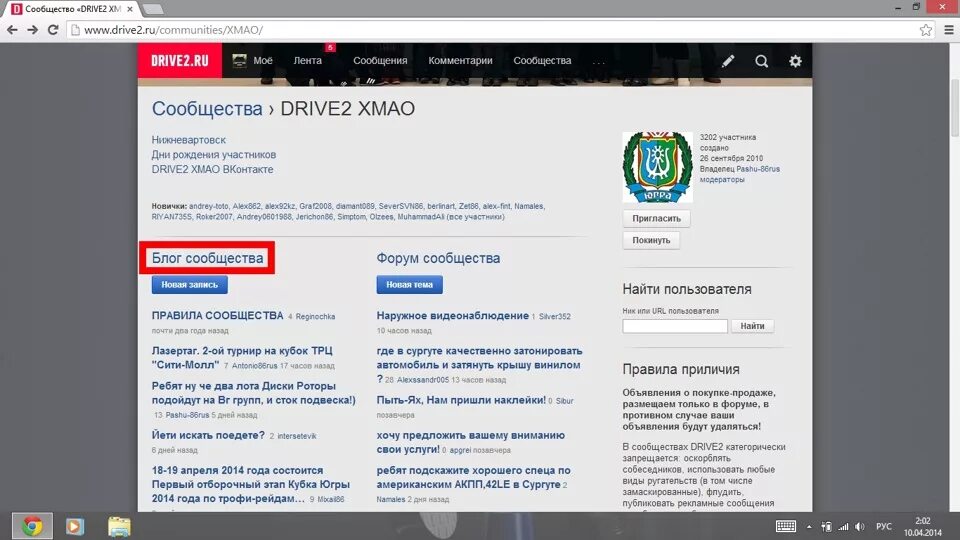This screenshot has height=540, width=960.
Task: Click the Пригласить button
Action: [x=656, y=219]
